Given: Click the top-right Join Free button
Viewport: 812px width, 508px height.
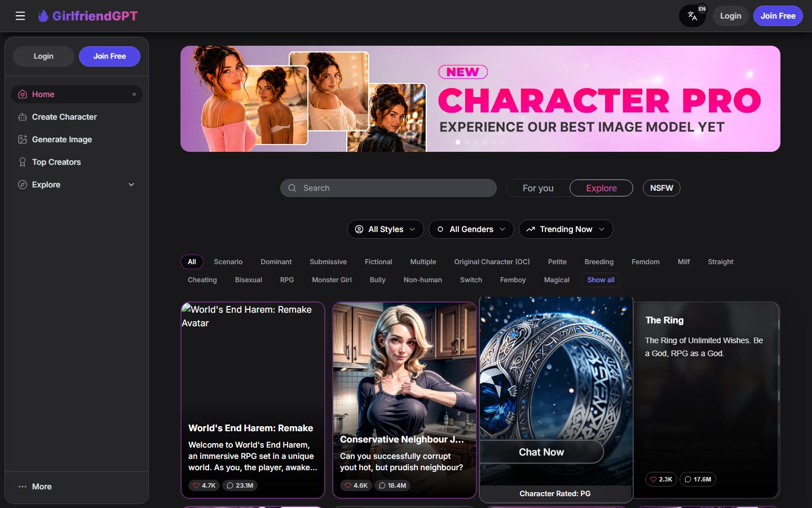Looking at the screenshot, I should pyautogui.click(x=778, y=16).
